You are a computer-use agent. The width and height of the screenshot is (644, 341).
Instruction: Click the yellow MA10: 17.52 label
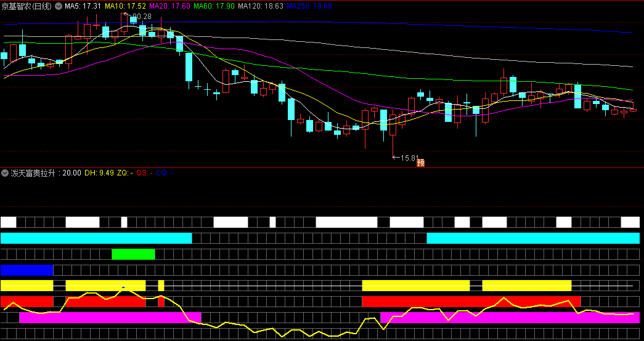click(x=125, y=6)
